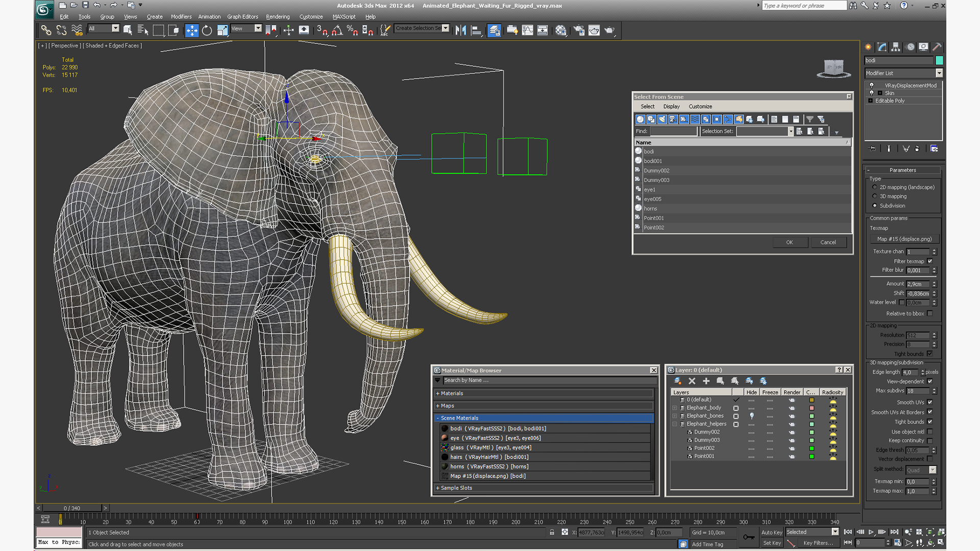Activate the Select and Rotate tool

(x=207, y=30)
